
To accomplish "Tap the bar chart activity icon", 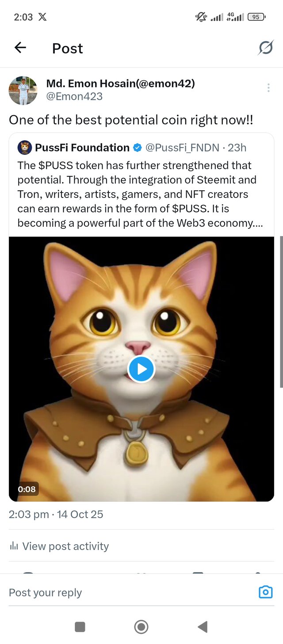I will click(x=14, y=546).
